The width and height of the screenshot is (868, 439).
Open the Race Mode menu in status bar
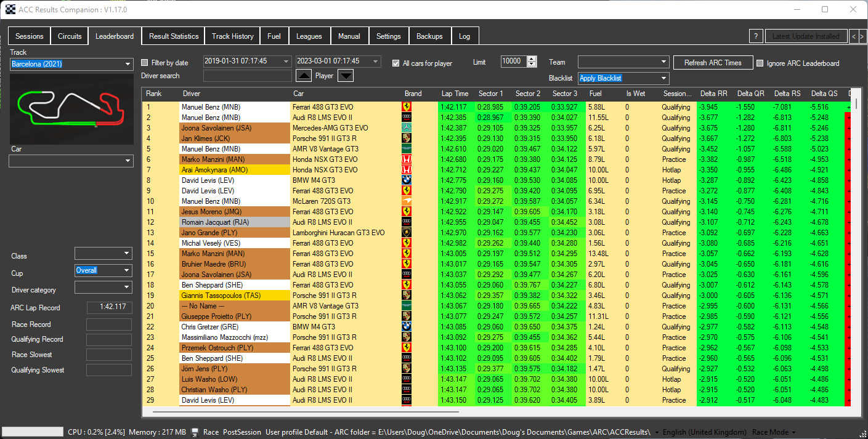click(773, 432)
